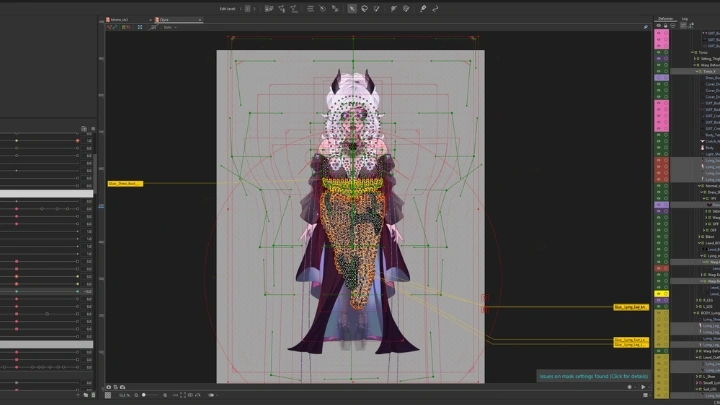The width and height of the screenshot is (720, 405).
Task: Click the curved path tool icon right of the Glue tool
Action: click(x=435, y=8)
